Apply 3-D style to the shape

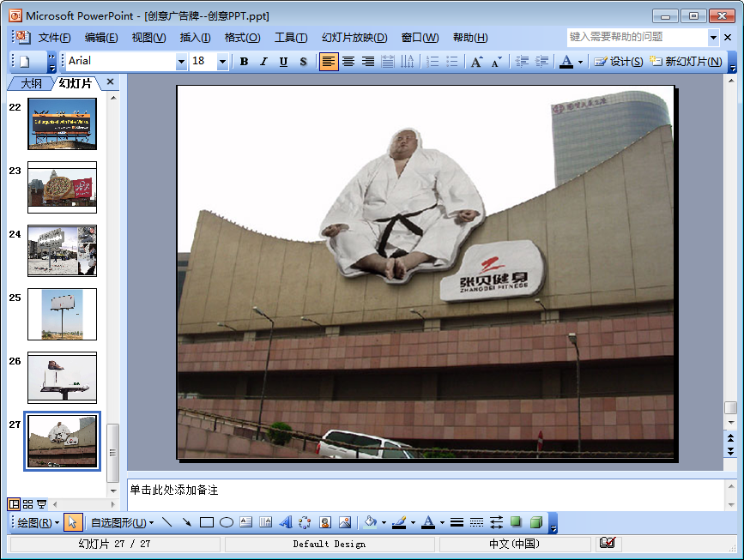click(x=535, y=522)
